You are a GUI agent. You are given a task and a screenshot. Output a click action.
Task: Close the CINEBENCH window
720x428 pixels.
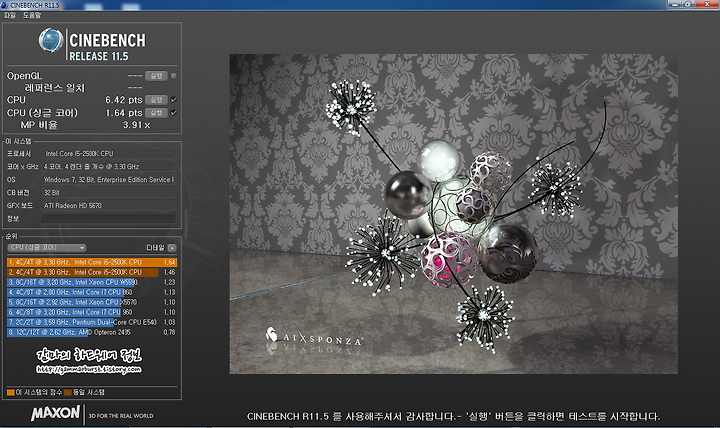(x=707, y=5)
